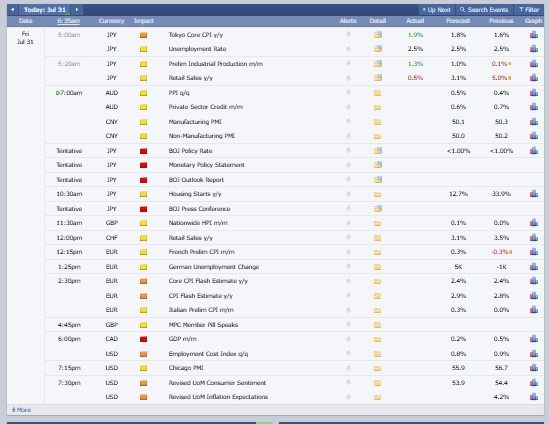
Task: Click orange impact icon for Tokyo Core CPI y/y
Action: [143, 35]
